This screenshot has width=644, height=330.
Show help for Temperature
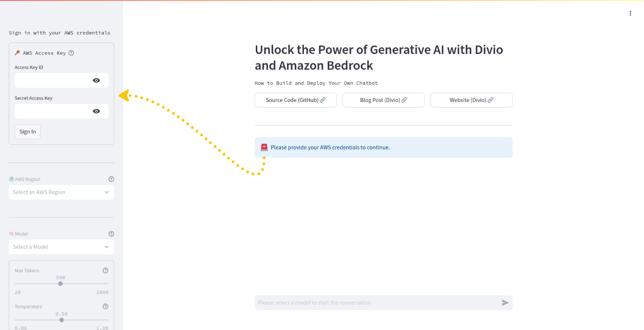pos(106,306)
